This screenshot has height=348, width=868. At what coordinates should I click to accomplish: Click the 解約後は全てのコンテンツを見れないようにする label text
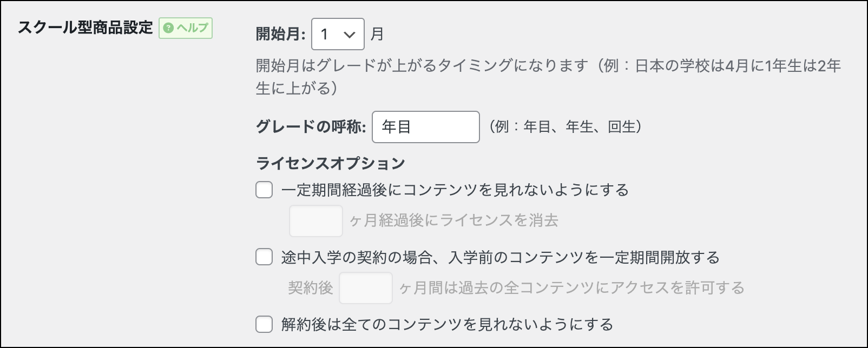447,324
